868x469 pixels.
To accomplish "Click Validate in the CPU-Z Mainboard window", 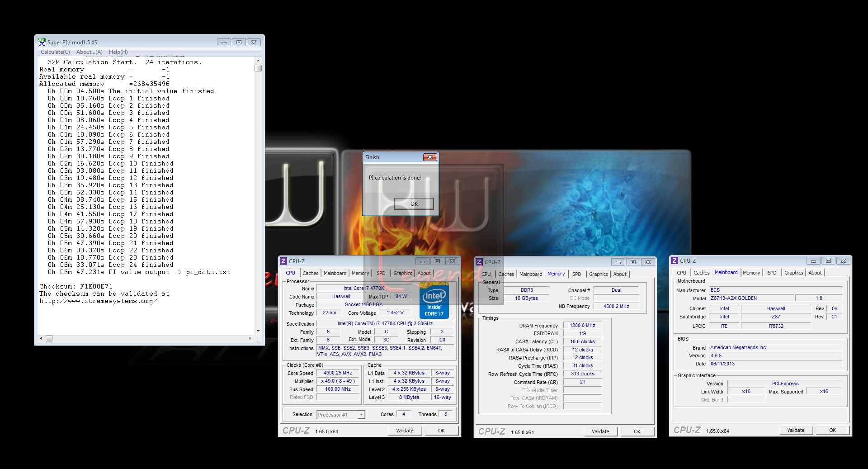I will click(x=796, y=430).
